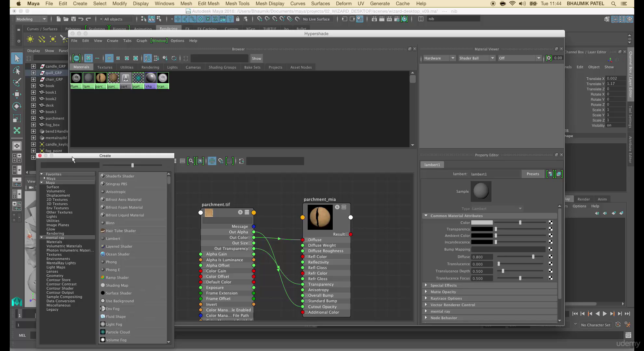The height and width of the screenshot is (351, 644).
Task: Click Show button in Browser
Action: 256,58
